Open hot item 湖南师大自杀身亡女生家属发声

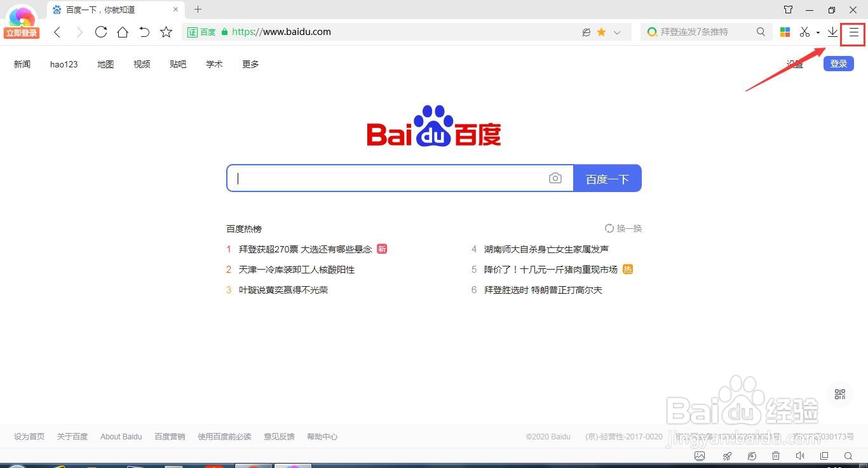pos(546,249)
